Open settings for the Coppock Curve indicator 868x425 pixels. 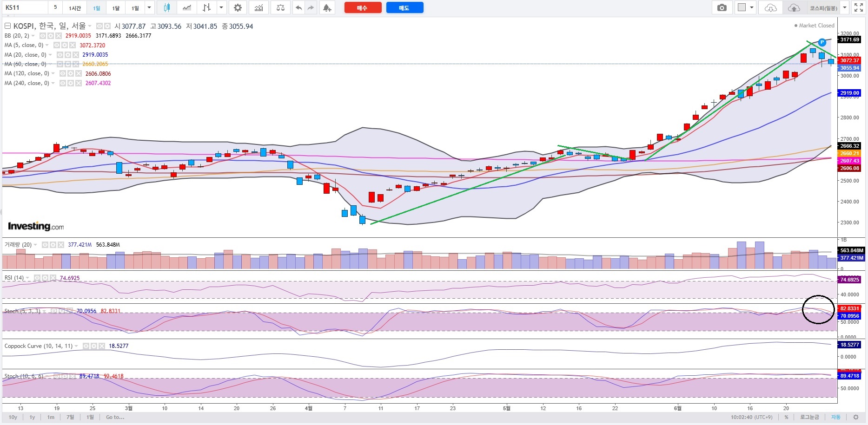(x=94, y=346)
